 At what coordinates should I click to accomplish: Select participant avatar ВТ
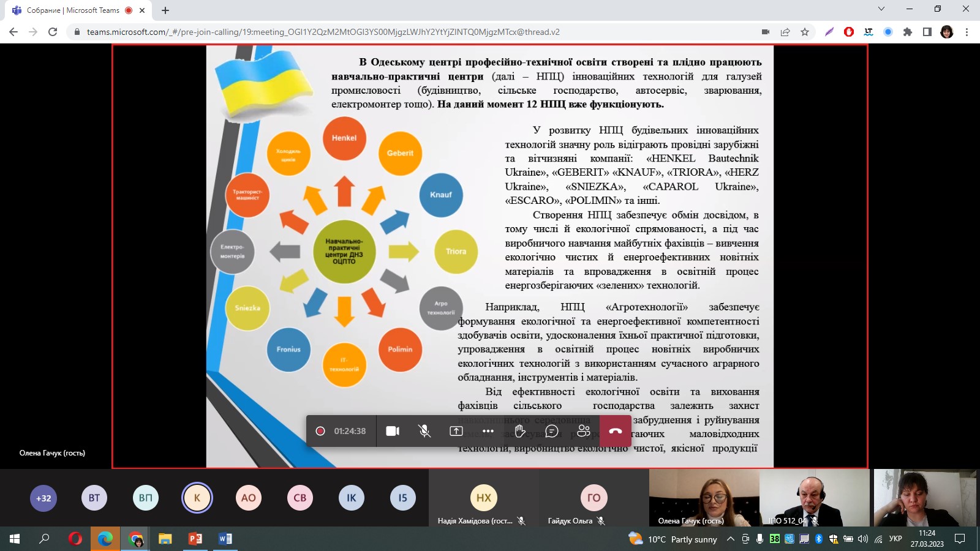coord(94,498)
